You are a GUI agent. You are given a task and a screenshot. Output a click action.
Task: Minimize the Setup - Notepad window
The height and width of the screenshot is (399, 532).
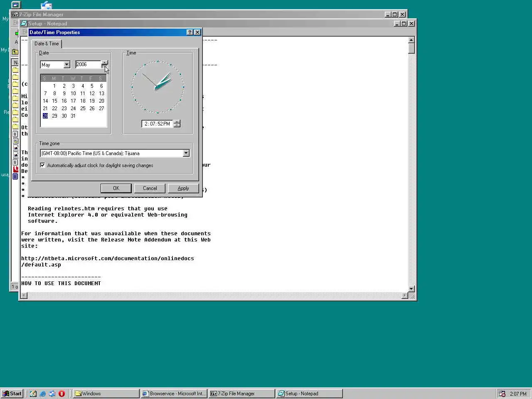click(x=397, y=24)
